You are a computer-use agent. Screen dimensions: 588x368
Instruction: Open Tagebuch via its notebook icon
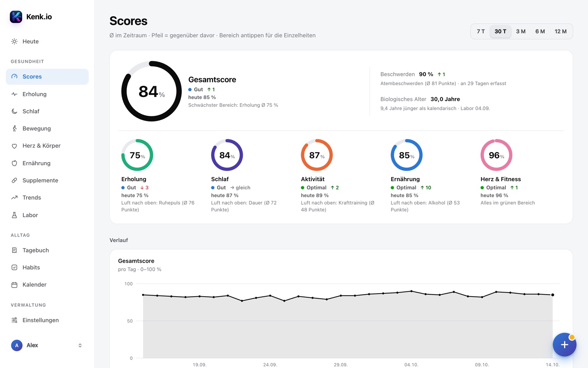(x=14, y=250)
